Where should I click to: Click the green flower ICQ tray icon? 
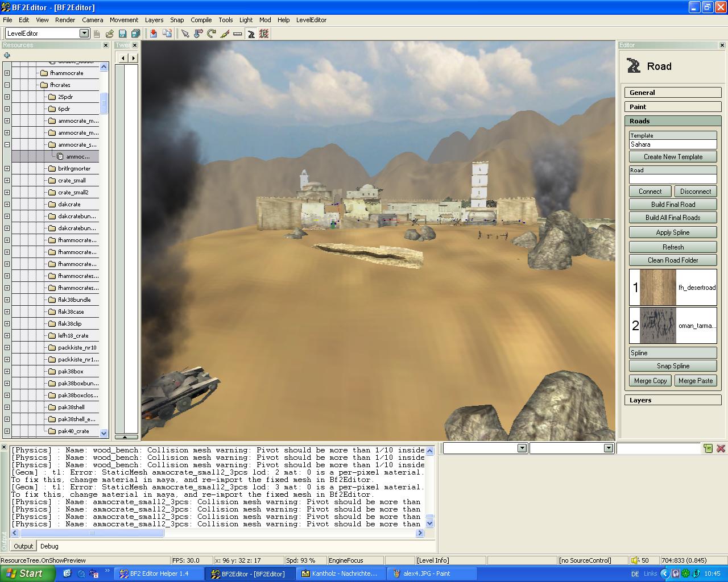point(686,573)
